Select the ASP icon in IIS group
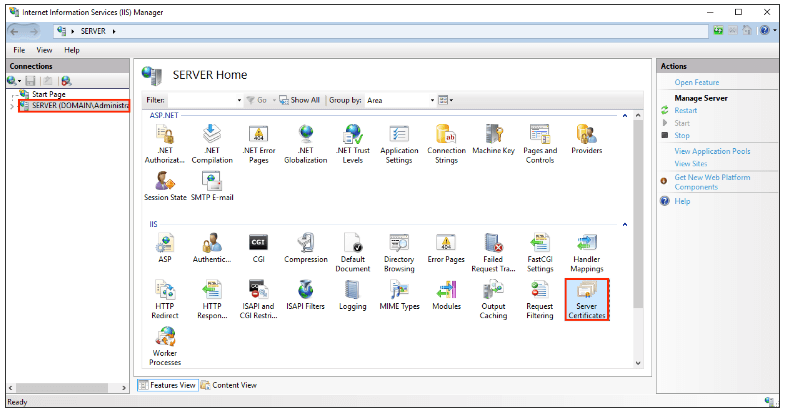The image size is (787, 414). coord(165,248)
